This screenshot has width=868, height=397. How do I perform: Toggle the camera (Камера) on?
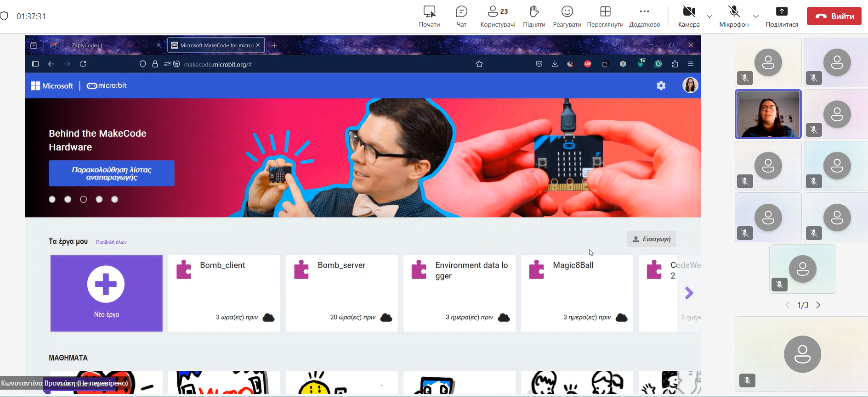coord(688,16)
